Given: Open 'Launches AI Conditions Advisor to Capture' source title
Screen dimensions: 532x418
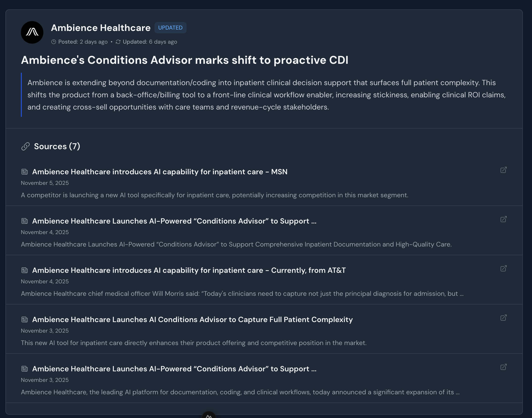Looking at the screenshot, I should click(x=192, y=319).
